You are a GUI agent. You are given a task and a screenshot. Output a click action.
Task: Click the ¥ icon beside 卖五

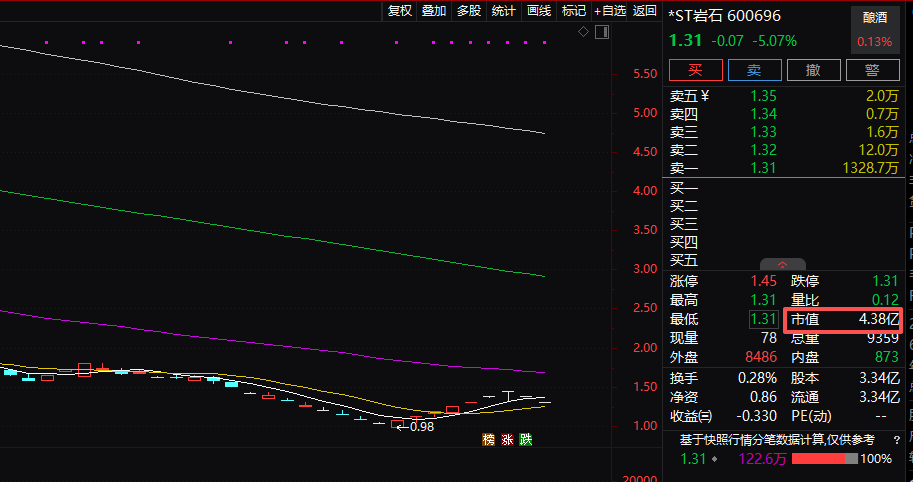[x=704, y=96]
